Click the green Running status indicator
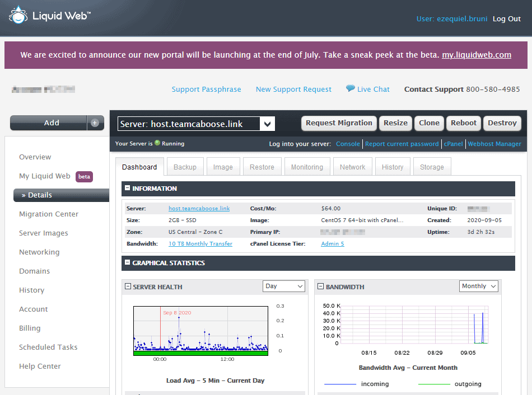Image resolution: width=532 pixels, height=395 pixels. 157,143
